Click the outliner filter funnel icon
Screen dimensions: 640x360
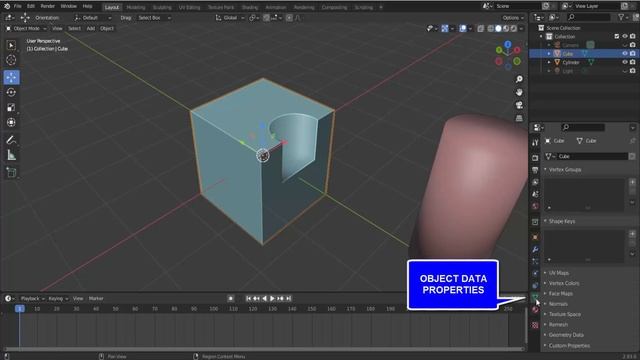(621, 17)
